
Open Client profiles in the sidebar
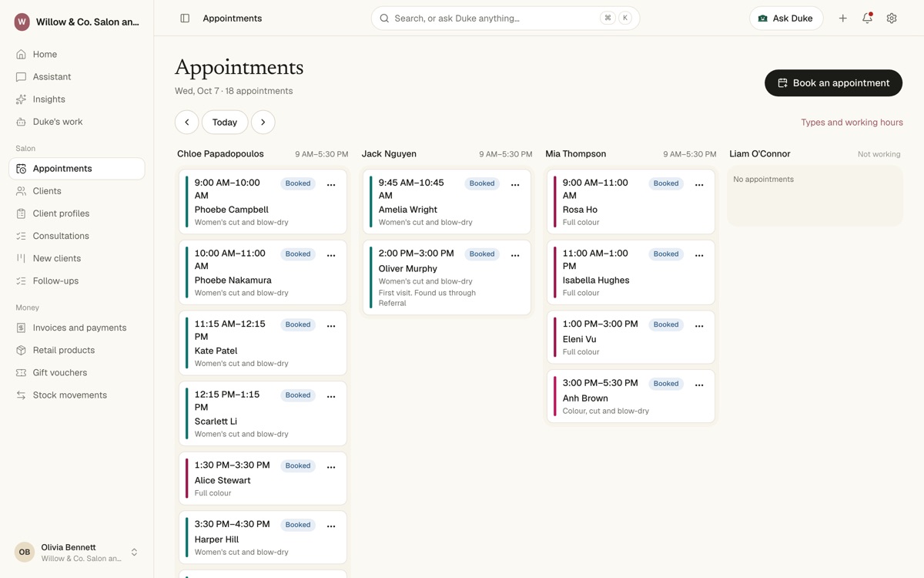click(77, 213)
